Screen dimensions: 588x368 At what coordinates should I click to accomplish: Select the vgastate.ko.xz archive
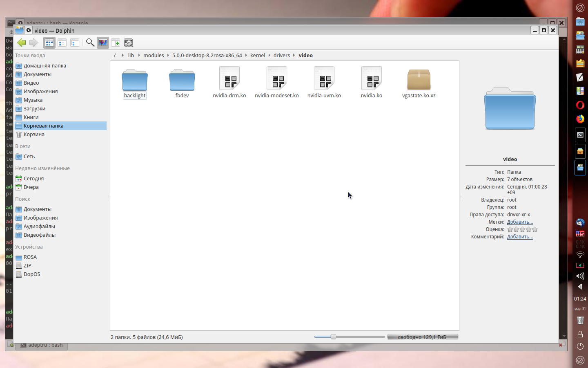coord(419,83)
